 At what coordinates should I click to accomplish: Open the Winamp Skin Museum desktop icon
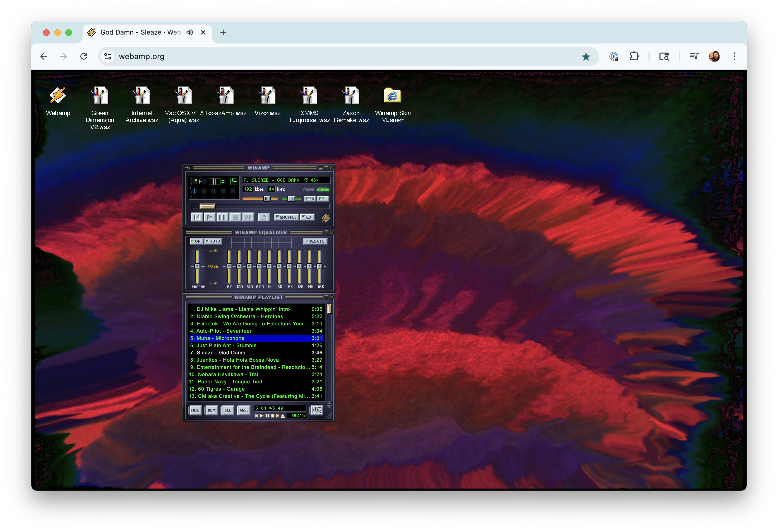pos(392,96)
